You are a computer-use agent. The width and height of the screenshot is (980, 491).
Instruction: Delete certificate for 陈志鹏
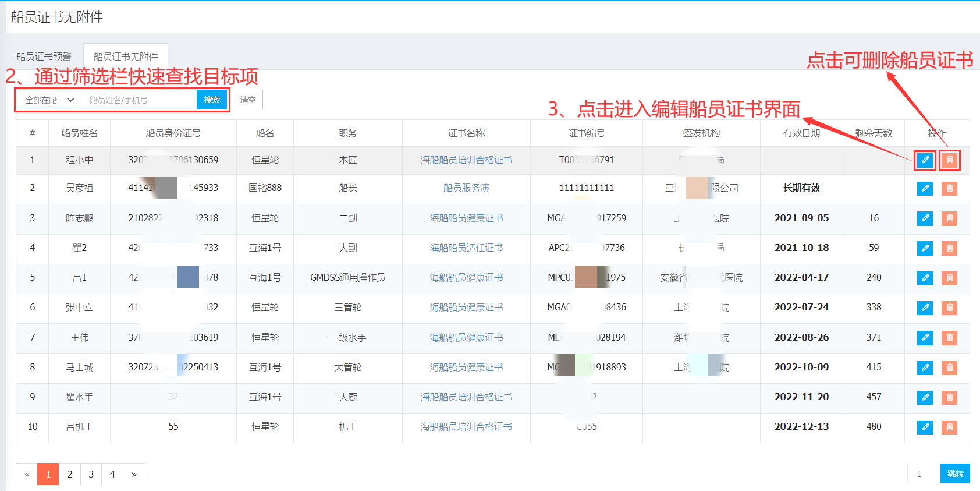pyautogui.click(x=949, y=218)
